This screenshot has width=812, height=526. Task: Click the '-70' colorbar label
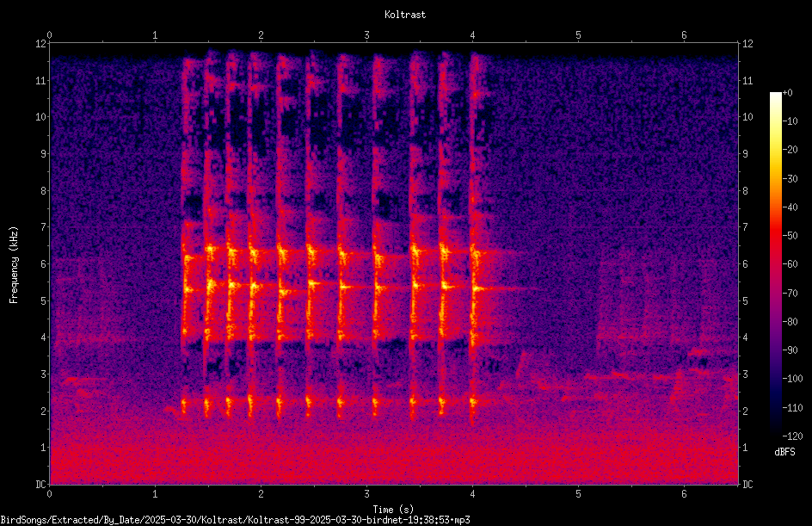click(x=790, y=294)
